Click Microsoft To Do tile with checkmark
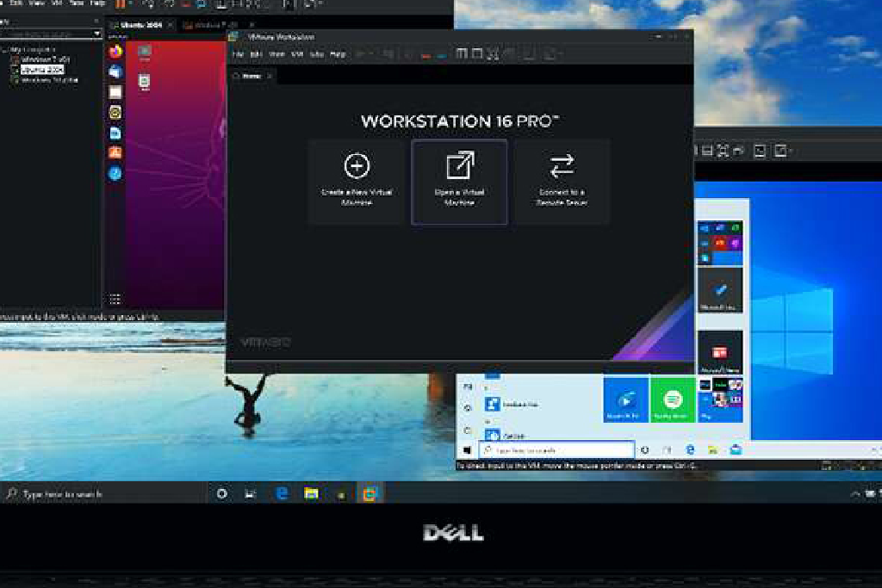 pos(720,290)
